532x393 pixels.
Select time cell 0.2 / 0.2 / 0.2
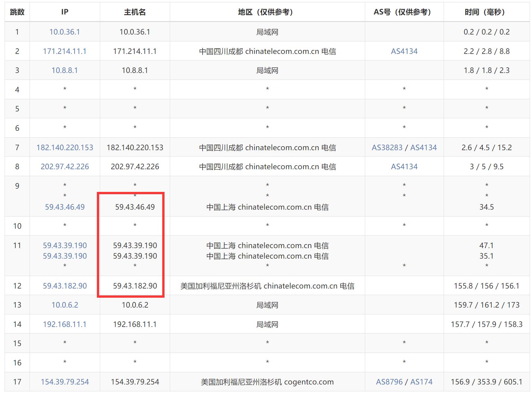click(x=486, y=32)
